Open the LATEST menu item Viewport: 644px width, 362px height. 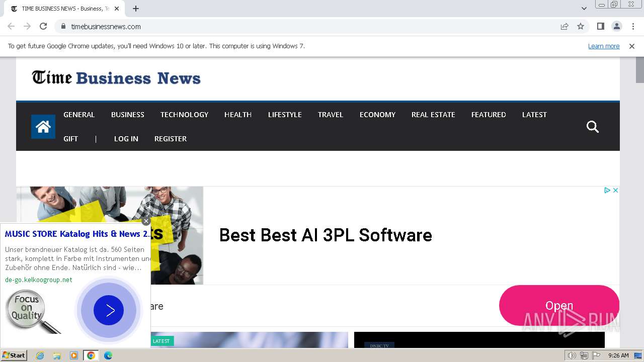pyautogui.click(x=534, y=115)
